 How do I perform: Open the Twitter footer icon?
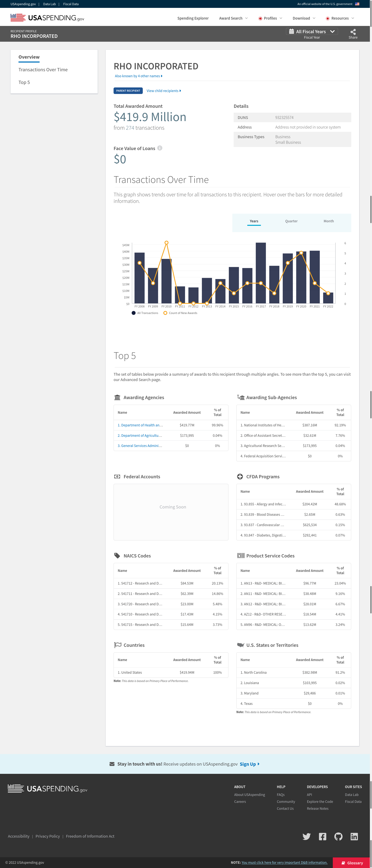click(306, 836)
